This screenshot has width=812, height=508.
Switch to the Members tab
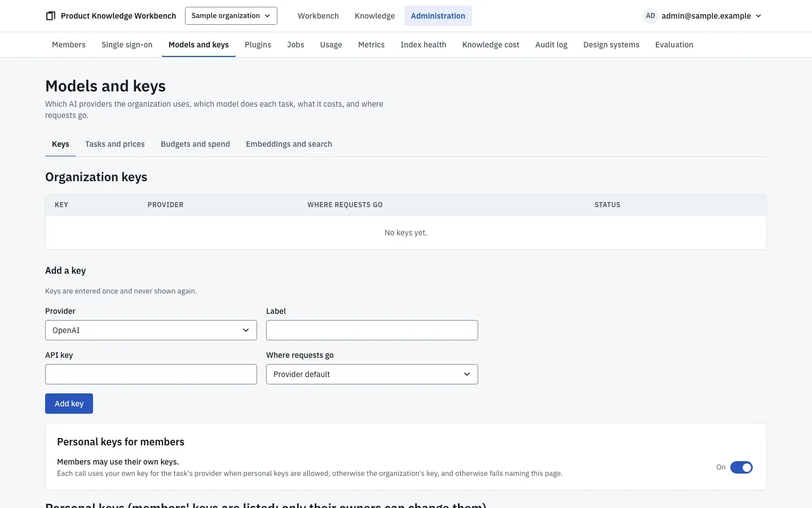point(69,45)
